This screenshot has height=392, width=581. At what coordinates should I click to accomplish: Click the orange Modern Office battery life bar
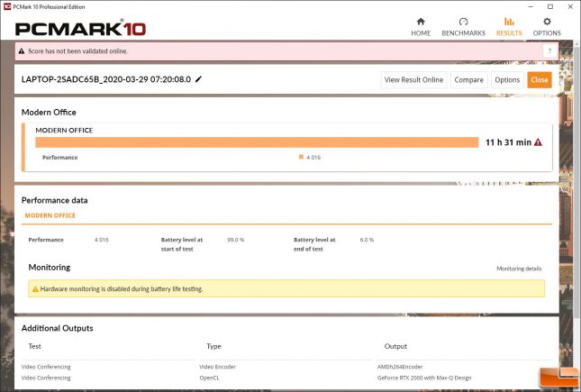click(257, 142)
